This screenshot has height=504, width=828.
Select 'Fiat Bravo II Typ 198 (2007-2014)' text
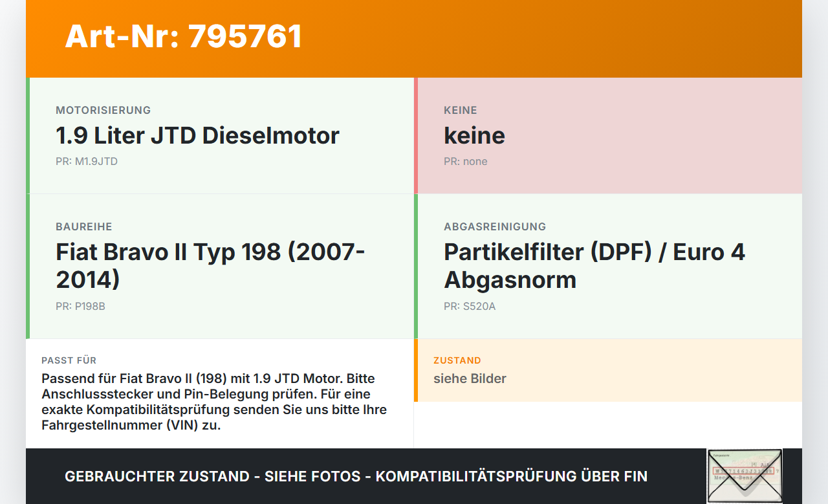211,265
